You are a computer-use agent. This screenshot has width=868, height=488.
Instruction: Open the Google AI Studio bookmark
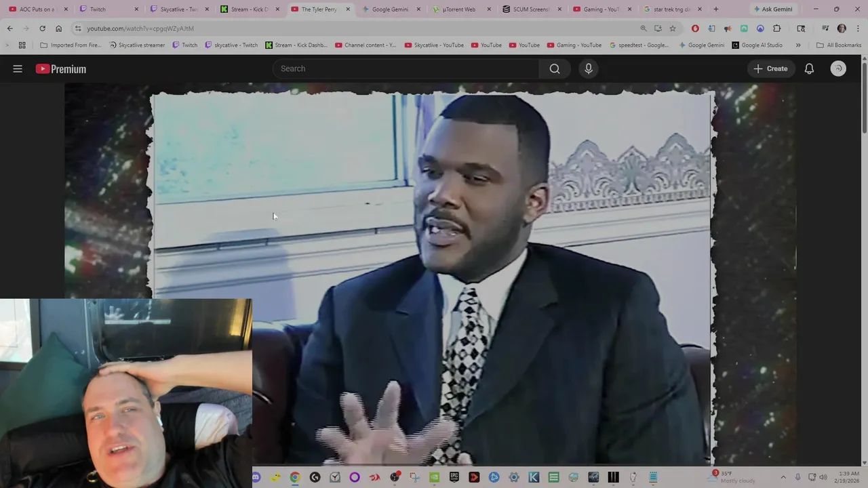coord(757,45)
